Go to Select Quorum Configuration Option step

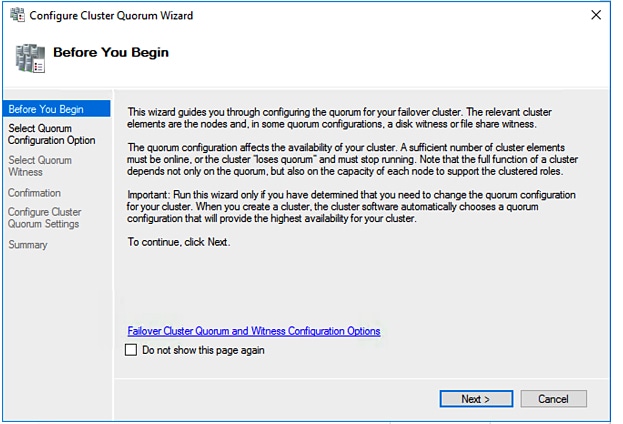[51, 134]
